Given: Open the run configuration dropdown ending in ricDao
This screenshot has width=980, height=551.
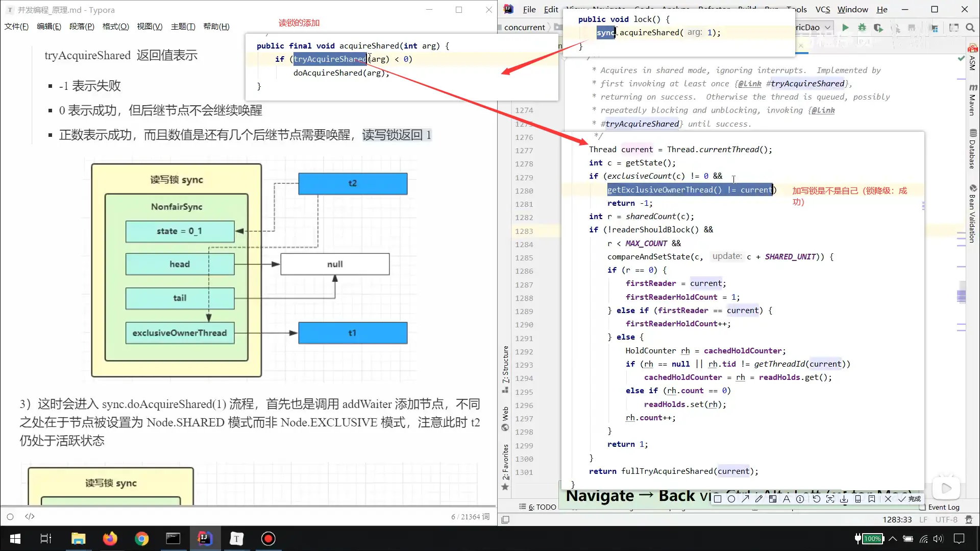Looking at the screenshot, I should [814, 27].
